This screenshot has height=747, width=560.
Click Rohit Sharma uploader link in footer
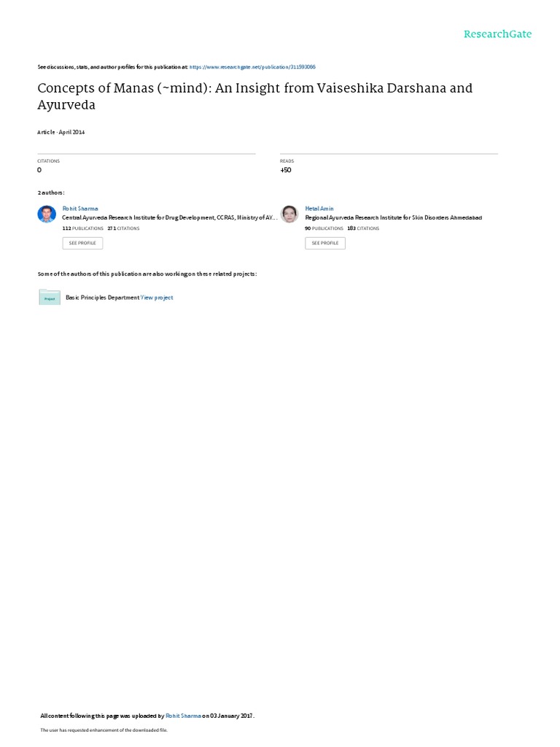pyautogui.click(x=183, y=716)
